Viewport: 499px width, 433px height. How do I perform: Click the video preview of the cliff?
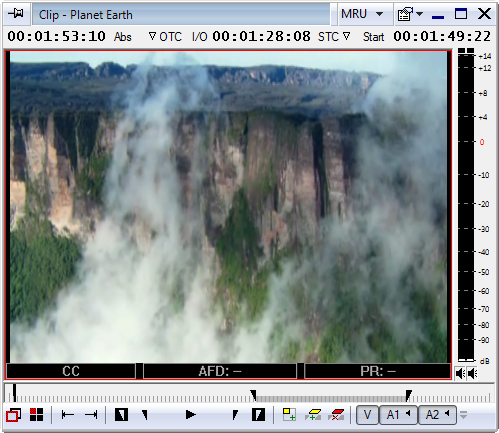click(x=228, y=207)
